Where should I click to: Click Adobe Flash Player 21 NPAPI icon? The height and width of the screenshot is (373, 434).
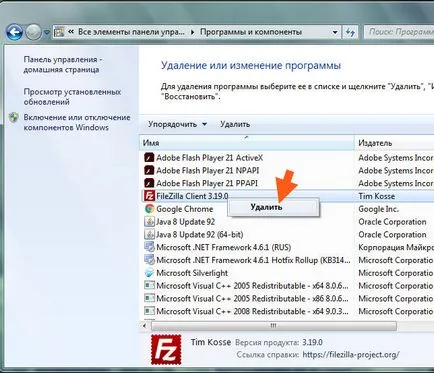coord(149,170)
